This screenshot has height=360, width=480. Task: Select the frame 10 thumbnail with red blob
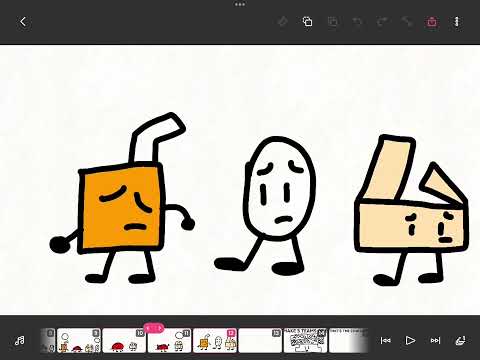pyautogui.click(x=124, y=340)
